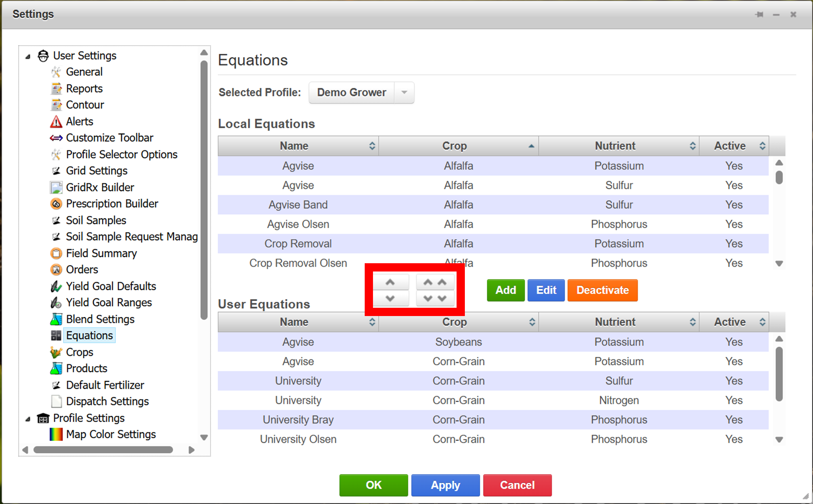This screenshot has width=813, height=504.
Task: Click the Map Color Settings rainbow icon
Action: click(56, 434)
